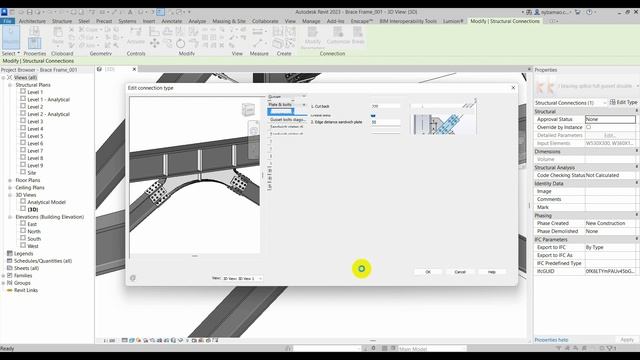Click Cancel in Edit connection type dialog
640x360 pixels.
[x=460, y=272]
